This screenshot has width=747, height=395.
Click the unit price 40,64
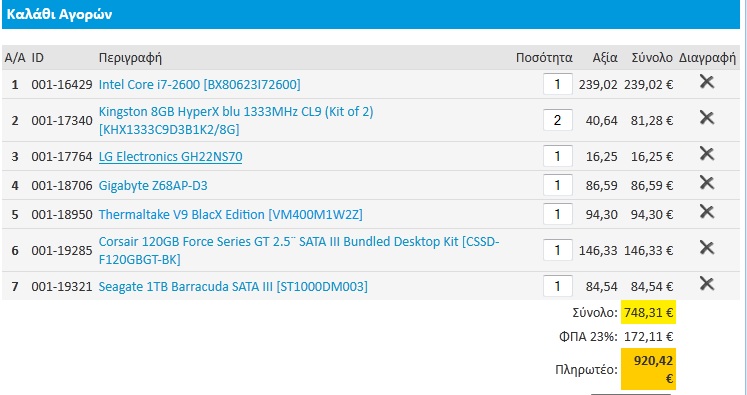(x=602, y=121)
